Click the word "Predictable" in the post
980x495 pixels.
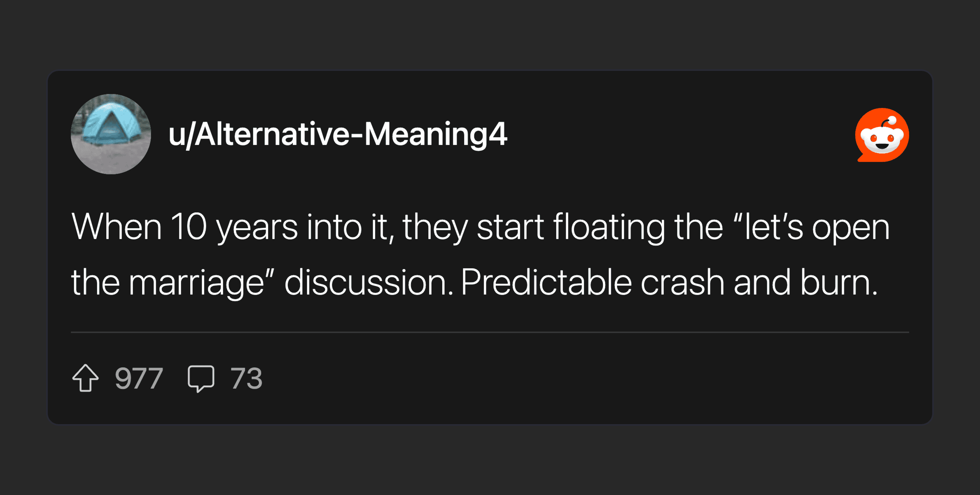coord(546,283)
